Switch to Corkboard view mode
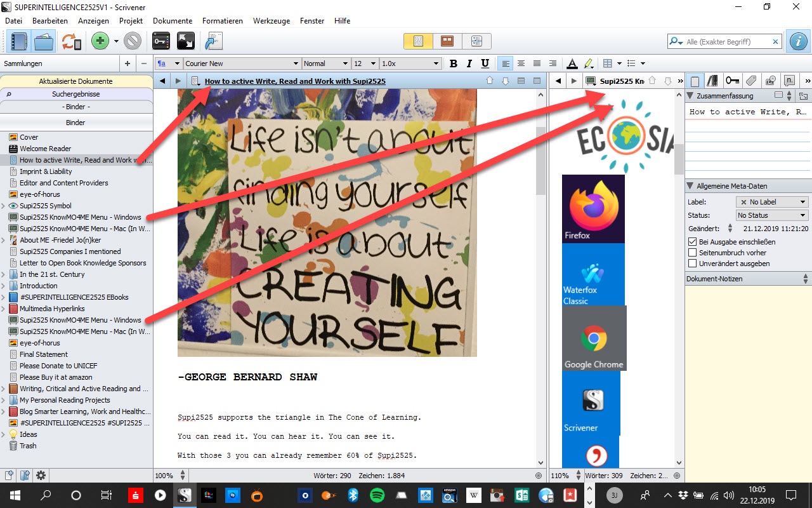Image resolution: width=812 pixels, height=508 pixels. click(447, 41)
